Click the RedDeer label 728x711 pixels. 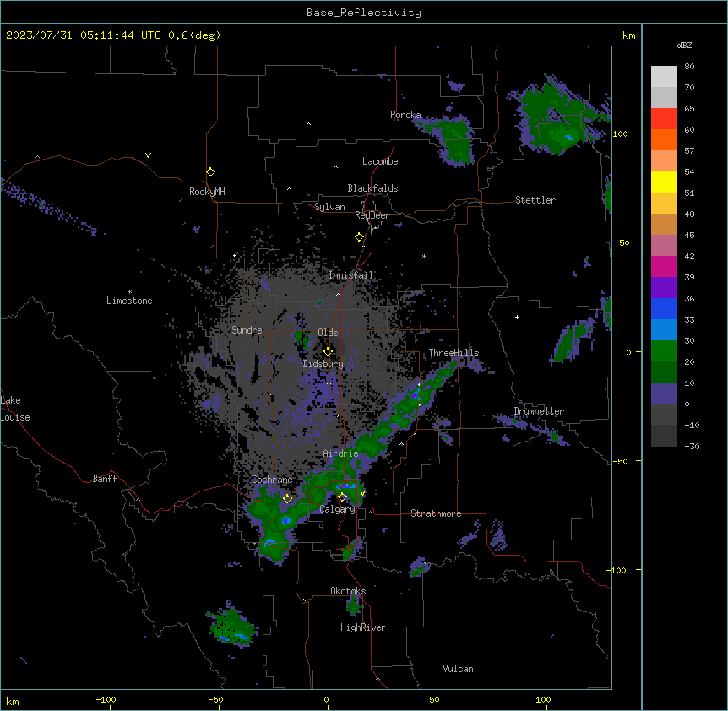[372, 215]
